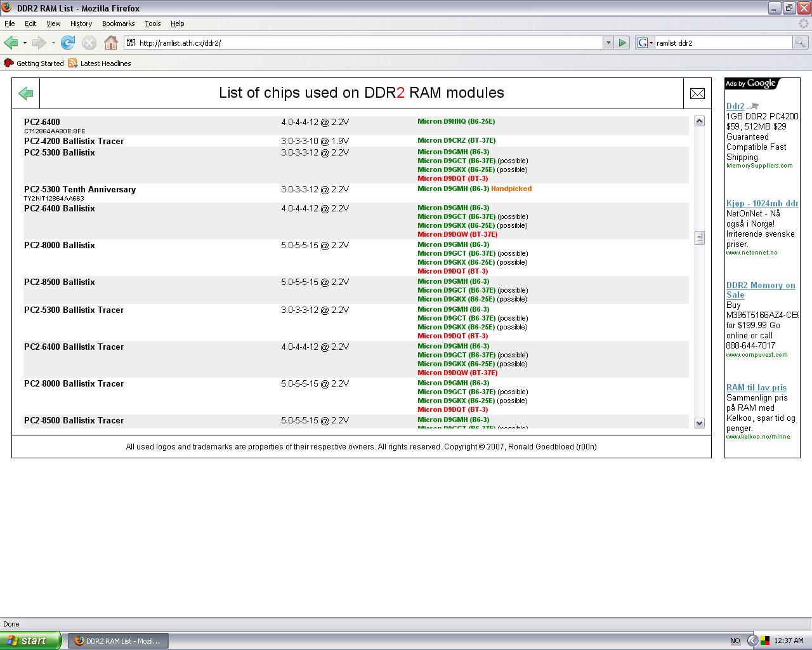Click 'PC2-4200 Ballistix Tracer' row name

74,141
